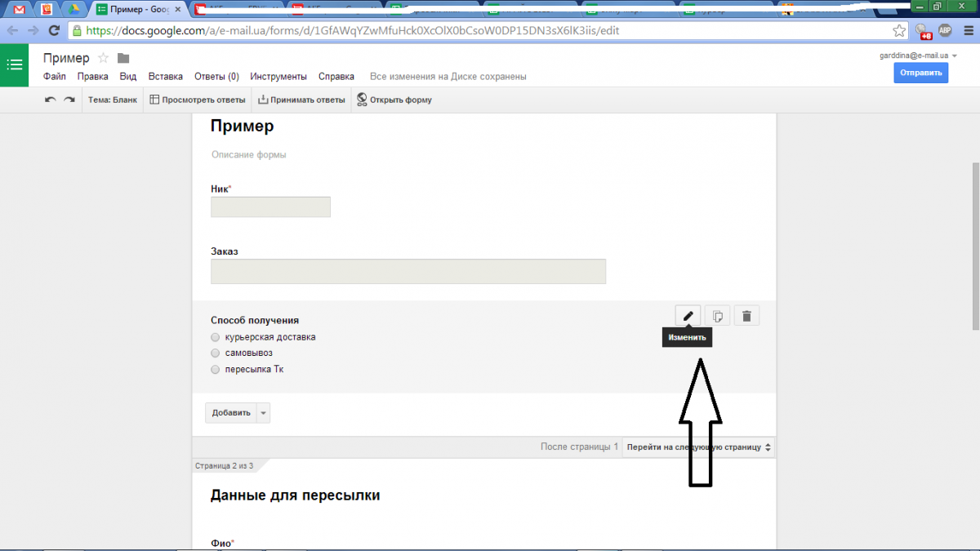Close the Пример browser tab

pos(177,9)
